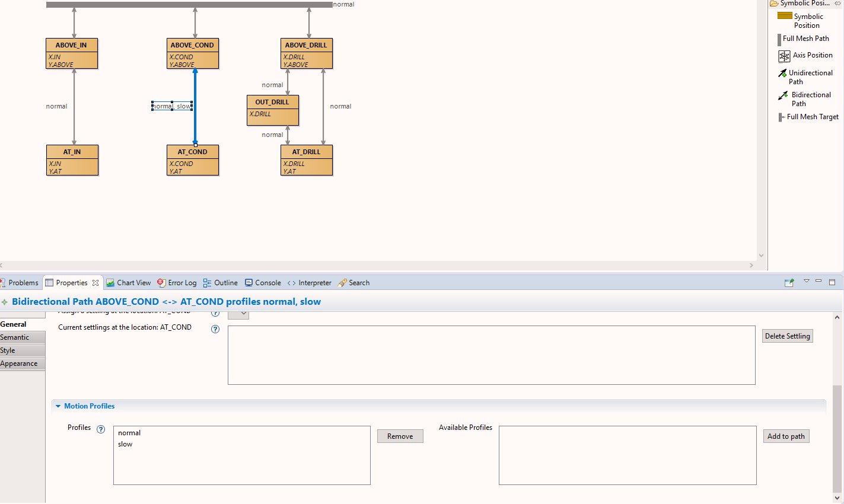Image resolution: width=844 pixels, height=504 pixels.
Task: Switch to the Chart View tab
Action: click(129, 283)
